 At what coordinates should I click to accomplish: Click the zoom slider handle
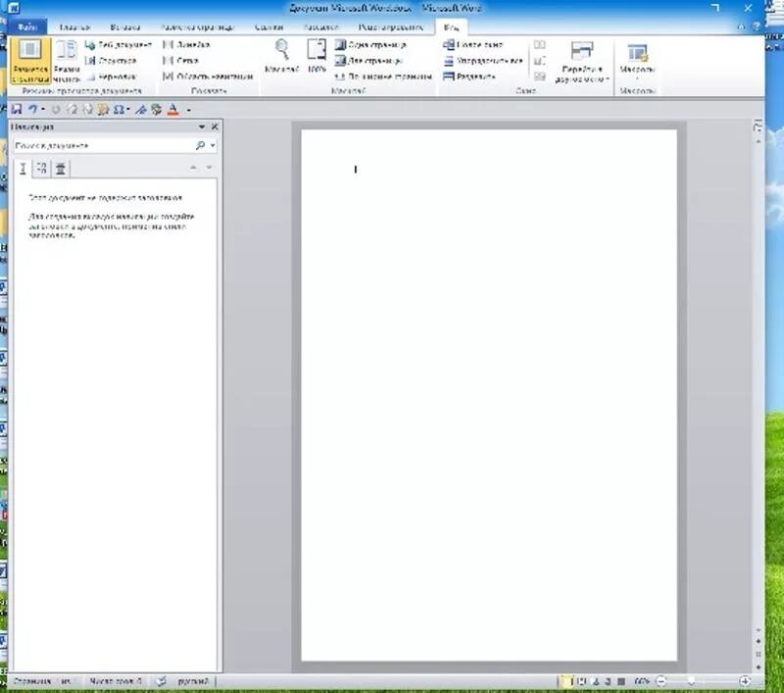692,681
